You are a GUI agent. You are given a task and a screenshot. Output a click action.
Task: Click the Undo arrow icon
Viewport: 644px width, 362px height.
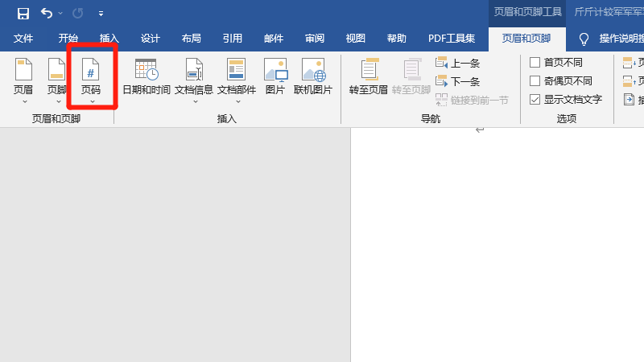tap(47, 13)
